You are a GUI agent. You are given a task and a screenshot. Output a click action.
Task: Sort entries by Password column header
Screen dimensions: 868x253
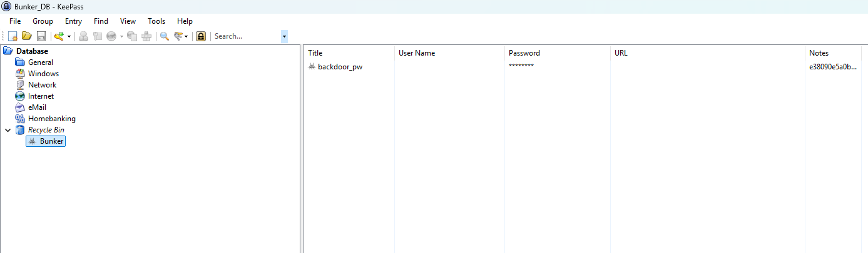[558, 53]
